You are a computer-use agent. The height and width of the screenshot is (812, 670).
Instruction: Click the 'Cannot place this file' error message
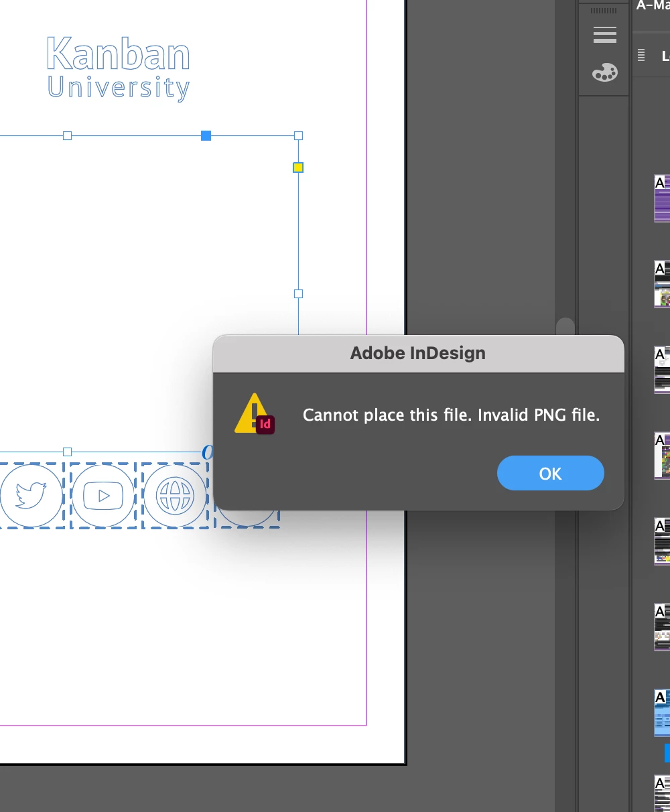[x=451, y=415]
